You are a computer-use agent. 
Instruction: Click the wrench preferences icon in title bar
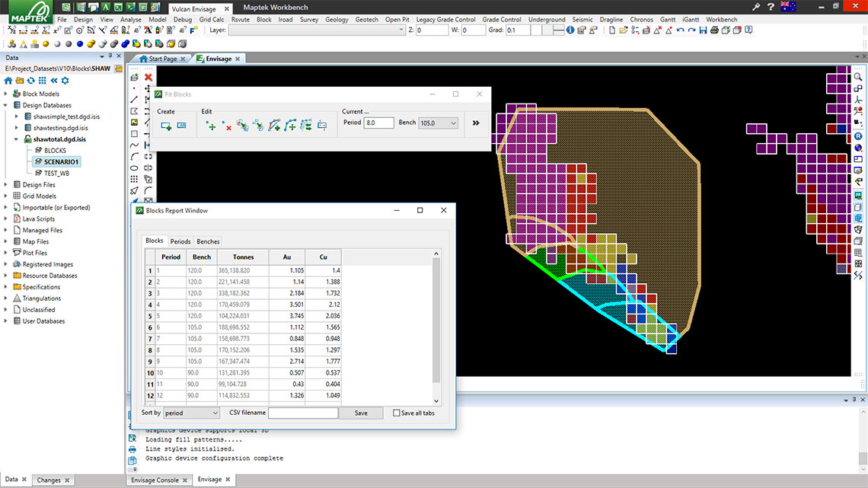[x=756, y=7]
